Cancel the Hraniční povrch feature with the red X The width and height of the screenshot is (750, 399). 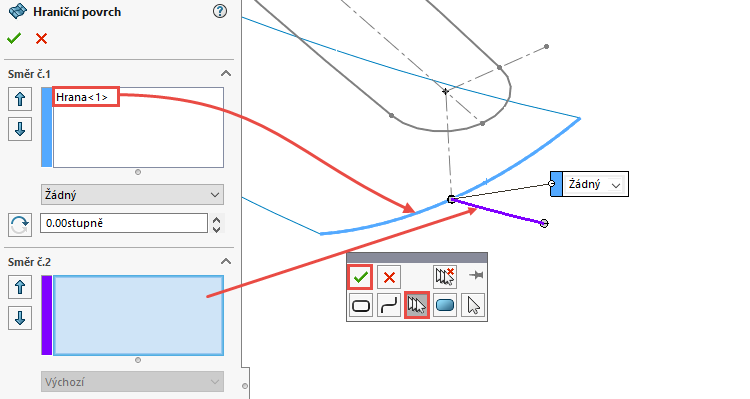pyautogui.click(x=42, y=38)
